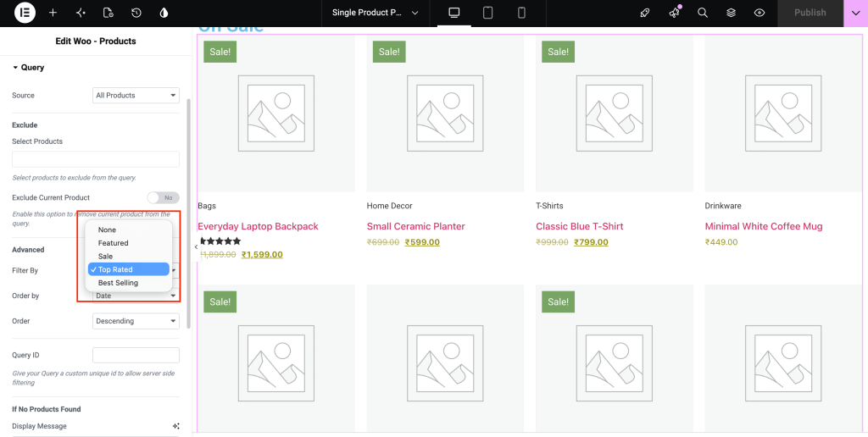Click the If No Products Found heading

(47, 409)
